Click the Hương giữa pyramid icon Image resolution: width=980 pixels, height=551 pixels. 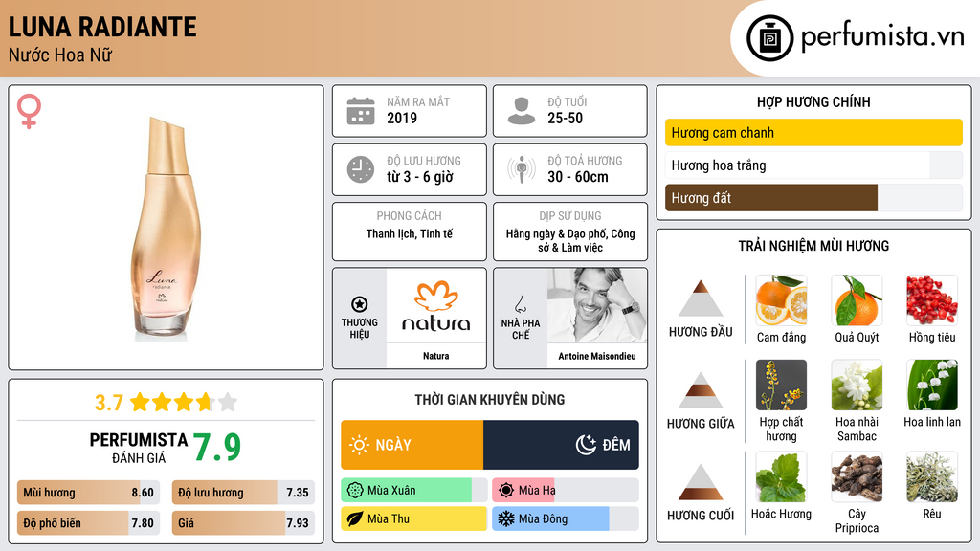(701, 390)
